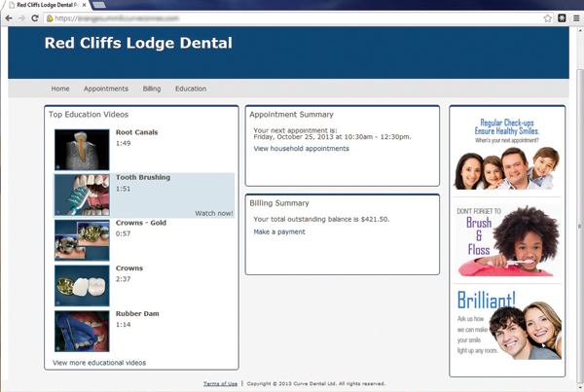Click the Tooth Brushing video thumbnail
The height and width of the screenshot is (392, 584).
(x=82, y=195)
